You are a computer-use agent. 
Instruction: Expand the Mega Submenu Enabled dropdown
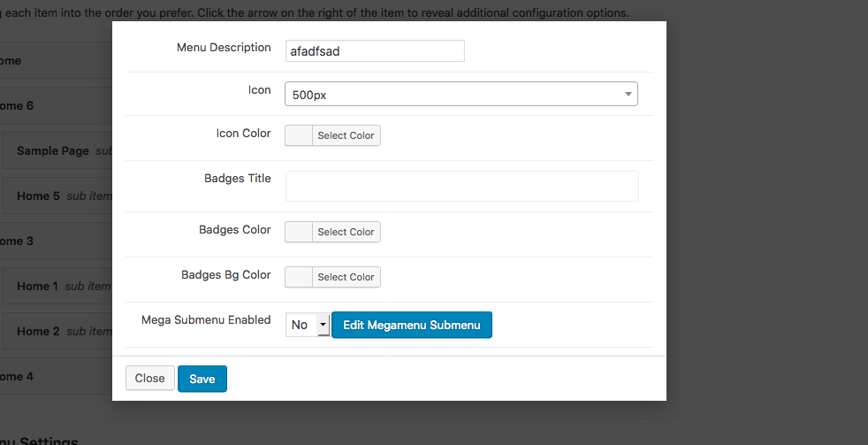[307, 325]
